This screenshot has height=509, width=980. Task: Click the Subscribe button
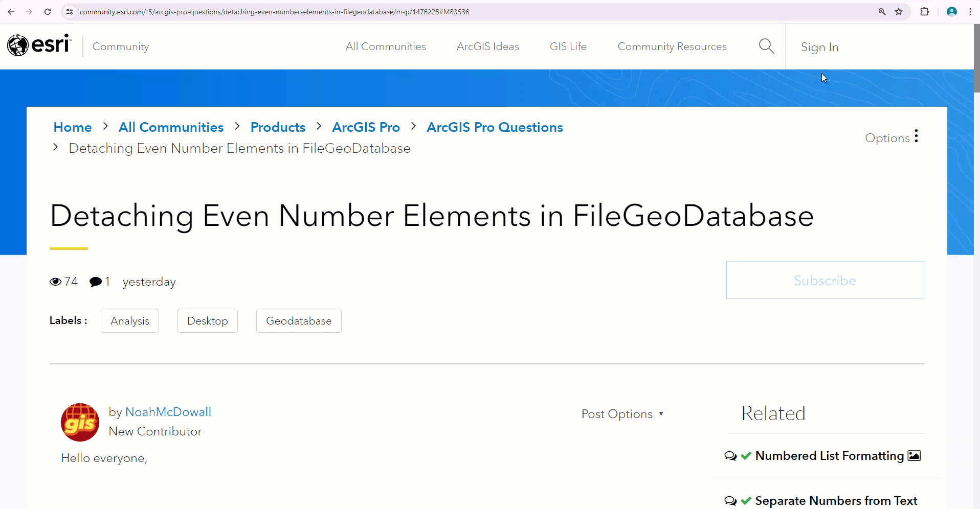pyautogui.click(x=825, y=280)
